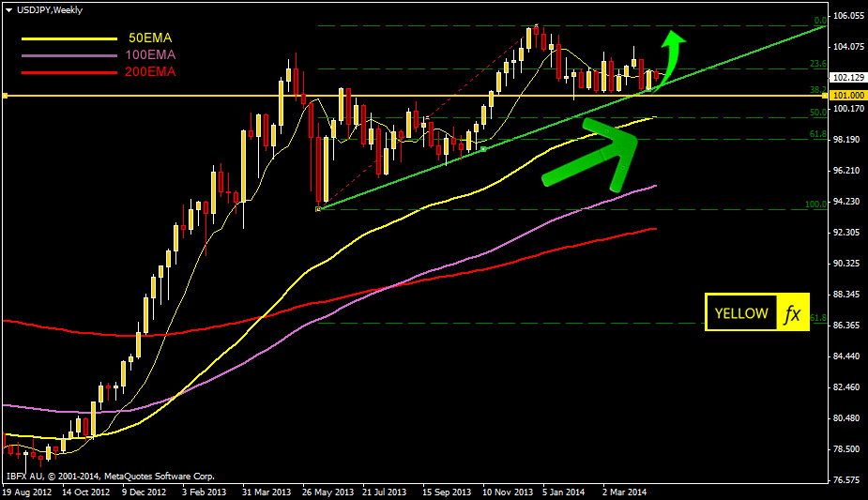Click the current price label 102.129
The width and height of the screenshot is (868, 500).
[x=847, y=78]
